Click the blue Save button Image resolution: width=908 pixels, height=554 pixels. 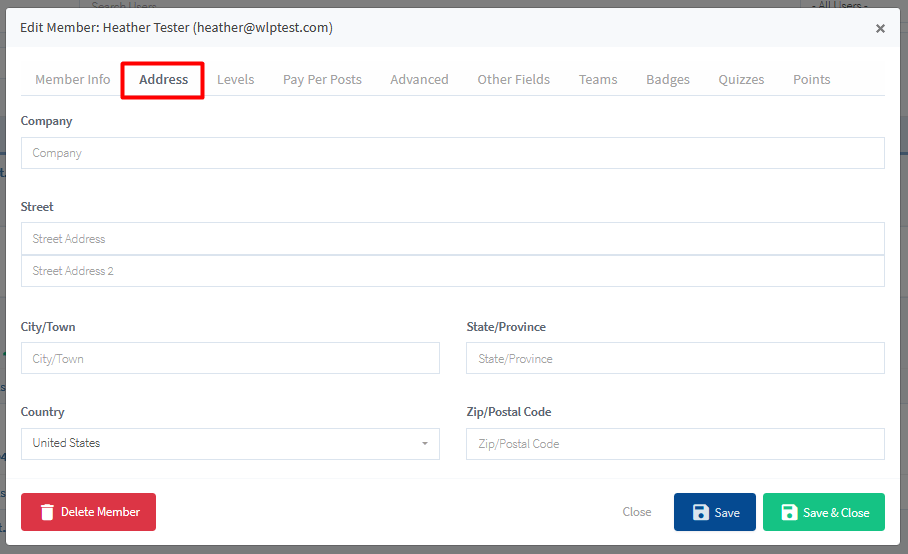point(715,512)
